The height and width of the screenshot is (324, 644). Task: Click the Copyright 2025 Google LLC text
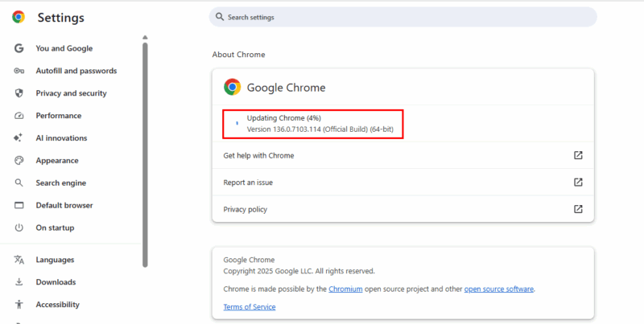click(299, 271)
